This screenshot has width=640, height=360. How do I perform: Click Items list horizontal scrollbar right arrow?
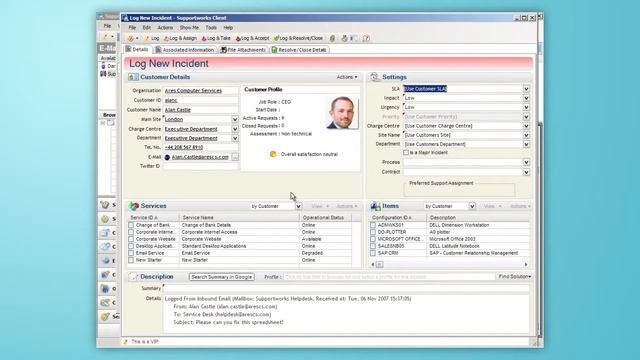pyautogui.click(x=526, y=265)
